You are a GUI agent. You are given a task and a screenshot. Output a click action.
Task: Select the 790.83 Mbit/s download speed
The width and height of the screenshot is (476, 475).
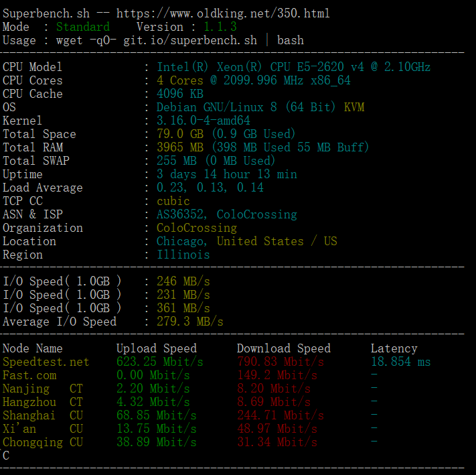(x=280, y=362)
